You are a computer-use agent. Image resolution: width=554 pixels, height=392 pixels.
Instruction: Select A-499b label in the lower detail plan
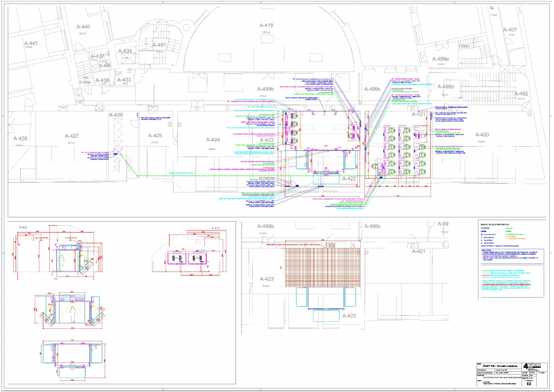[x=266, y=226]
